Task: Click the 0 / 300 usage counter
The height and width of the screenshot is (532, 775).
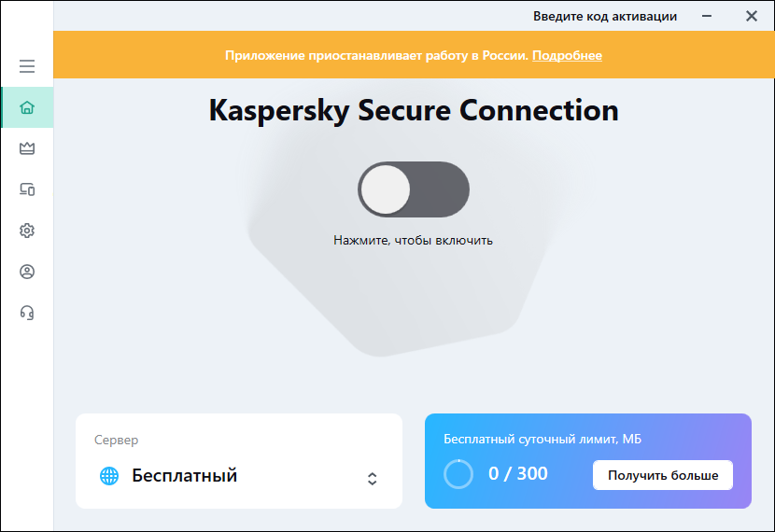Action: (x=518, y=474)
